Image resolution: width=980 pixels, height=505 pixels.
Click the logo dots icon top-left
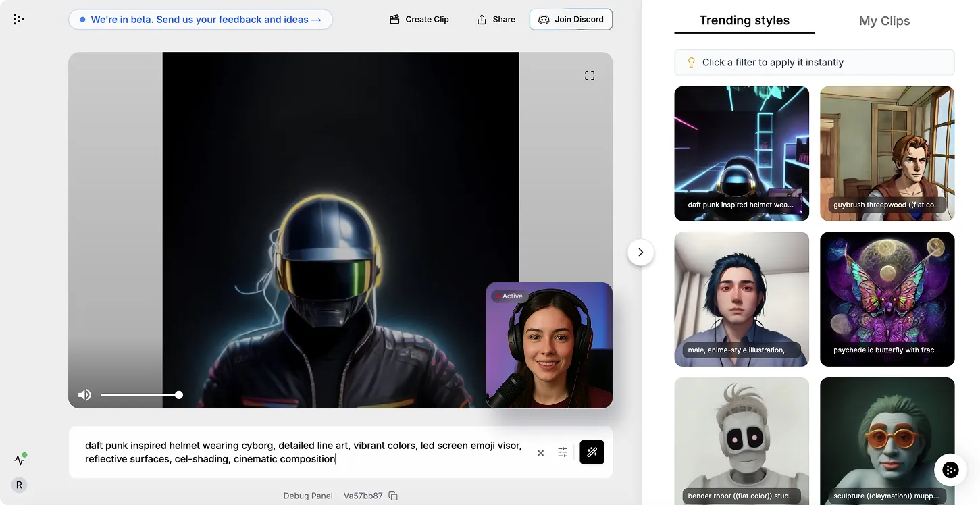[19, 19]
